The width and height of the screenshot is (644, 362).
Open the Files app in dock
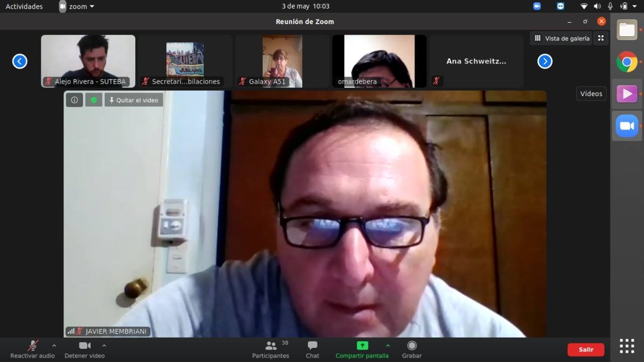(x=627, y=30)
